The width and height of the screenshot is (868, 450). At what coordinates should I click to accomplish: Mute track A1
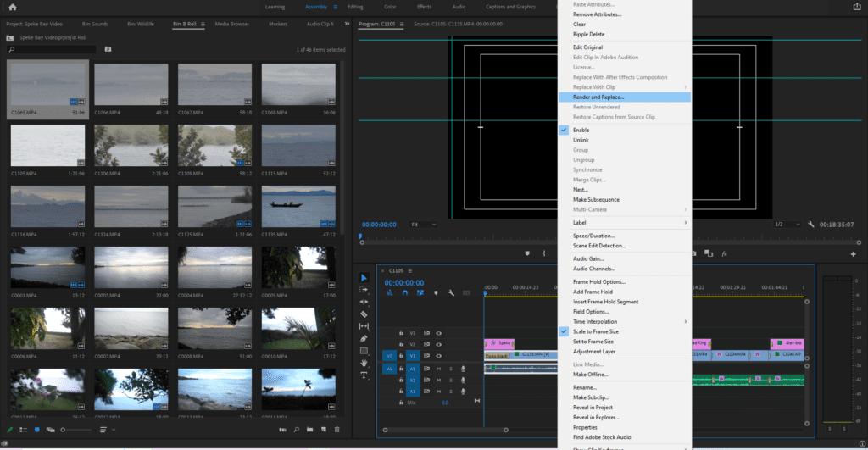pyautogui.click(x=438, y=369)
